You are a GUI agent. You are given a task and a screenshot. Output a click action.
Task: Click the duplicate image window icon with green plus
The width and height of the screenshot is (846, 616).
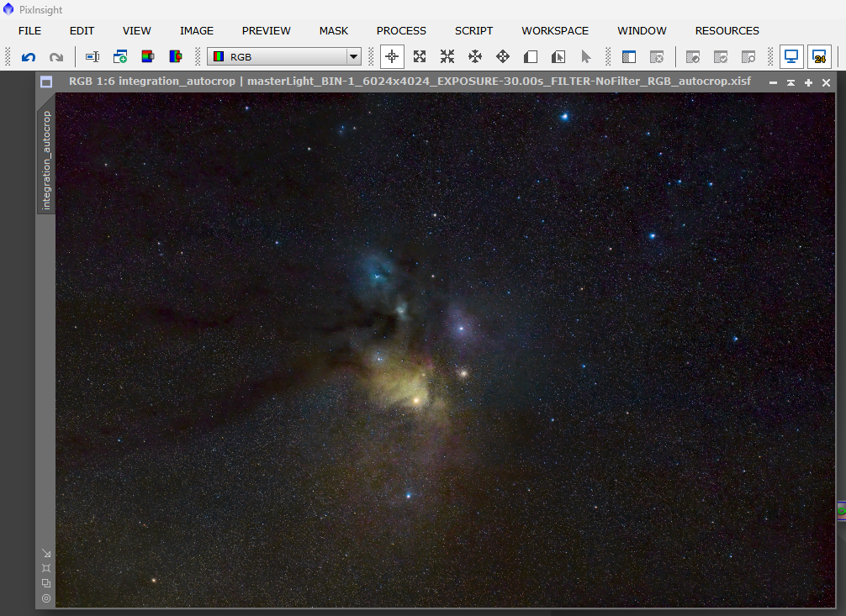pyautogui.click(x=119, y=56)
